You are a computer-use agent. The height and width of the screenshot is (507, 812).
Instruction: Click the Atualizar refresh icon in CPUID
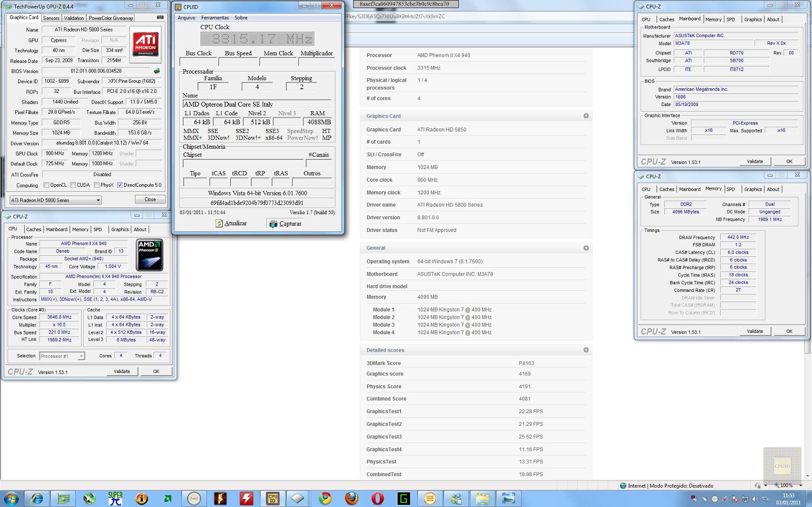pos(219,223)
